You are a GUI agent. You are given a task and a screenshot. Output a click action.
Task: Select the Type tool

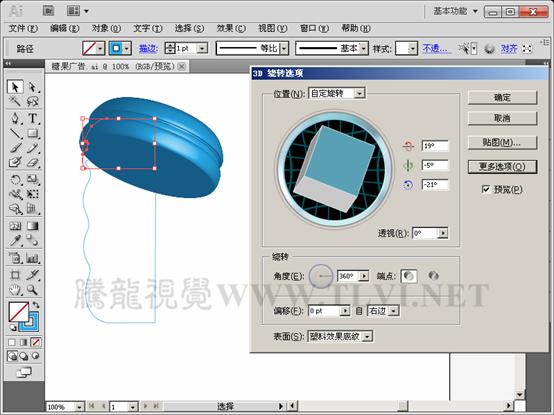(x=32, y=118)
